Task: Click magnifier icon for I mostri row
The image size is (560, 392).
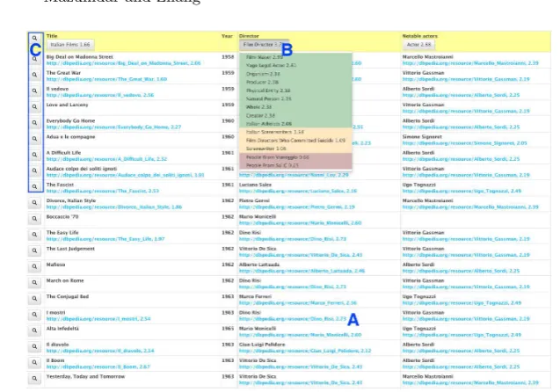Action: (x=34, y=315)
